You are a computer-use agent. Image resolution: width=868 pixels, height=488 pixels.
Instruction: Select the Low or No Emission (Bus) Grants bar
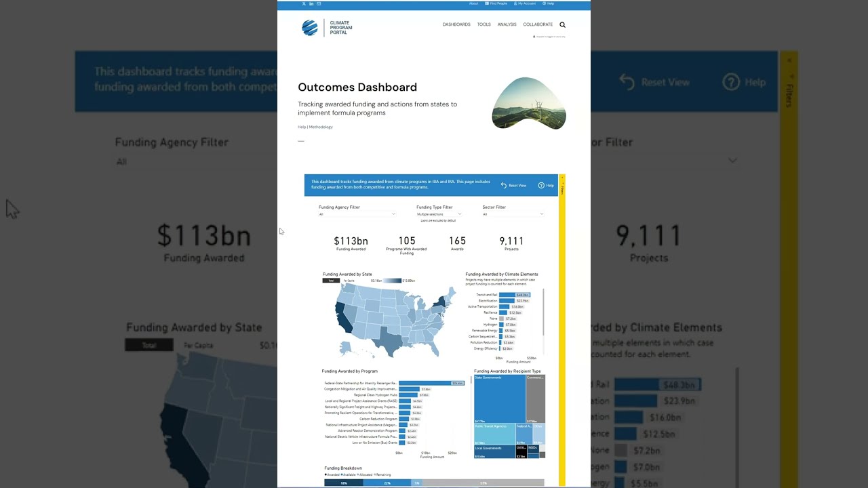tap(402, 443)
